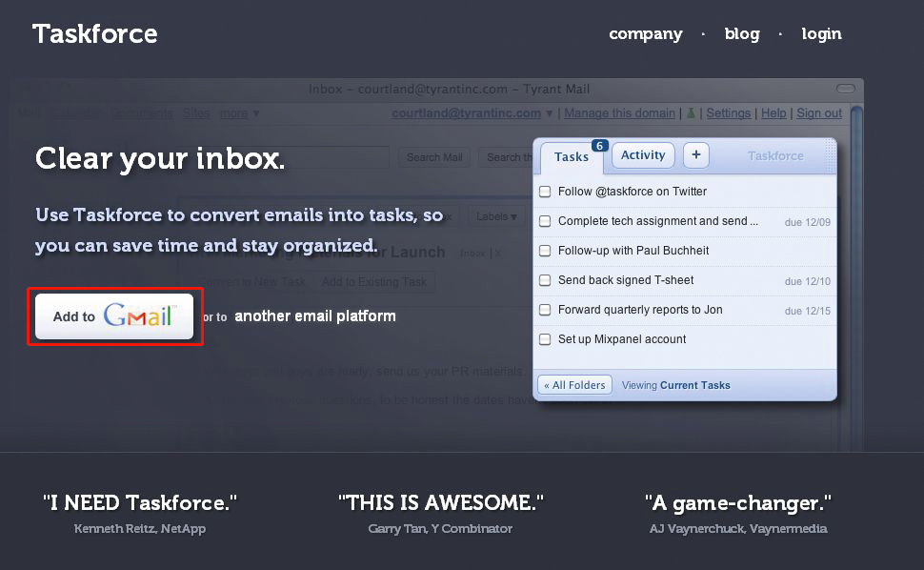
Task: Switch to the Tasks tab
Action: point(571,157)
